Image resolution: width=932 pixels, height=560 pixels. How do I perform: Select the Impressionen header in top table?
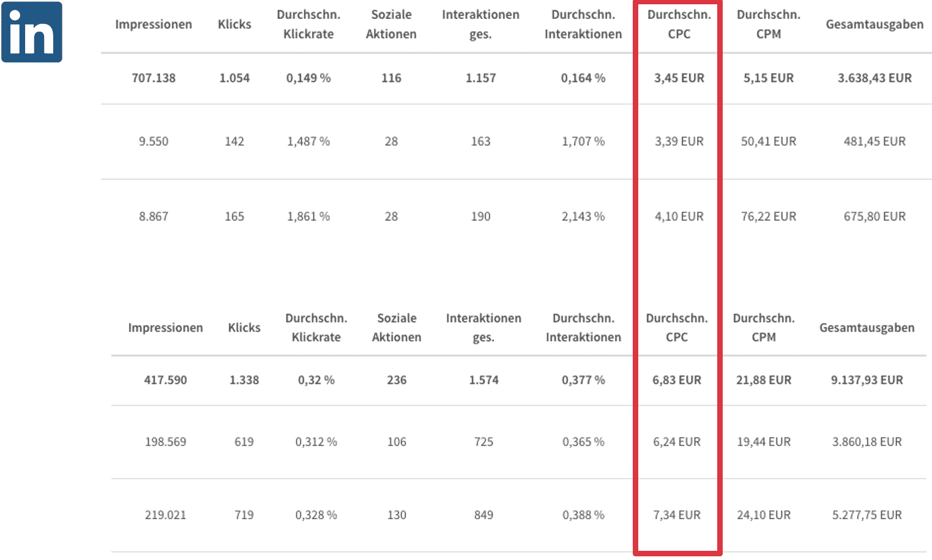[x=154, y=24]
